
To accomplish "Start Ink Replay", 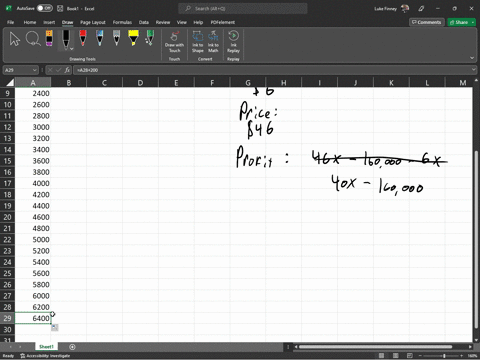I will tap(233, 42).
